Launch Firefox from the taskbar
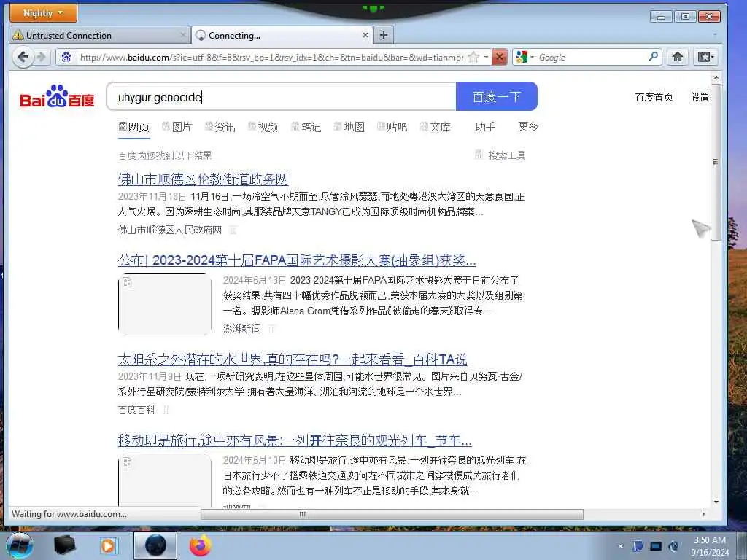This screenshot has height=560, width=747. 200,545
